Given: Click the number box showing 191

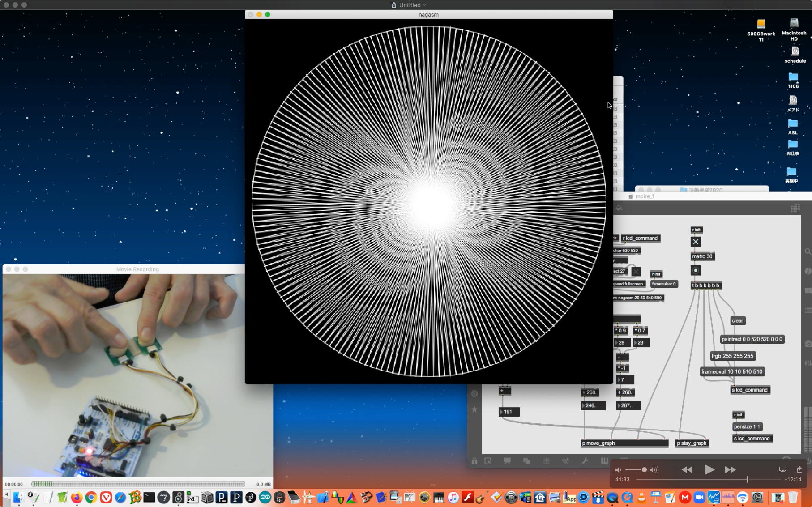Looking at the screenshot, I should point(509,412).
